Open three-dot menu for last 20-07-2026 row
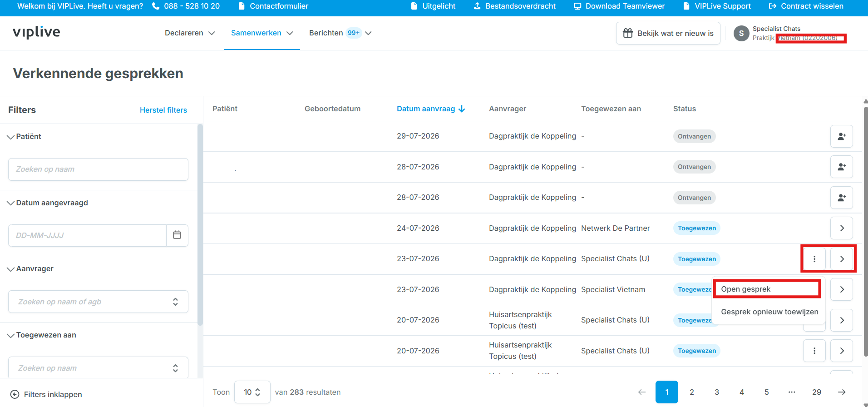 click(x=814, y=351)
